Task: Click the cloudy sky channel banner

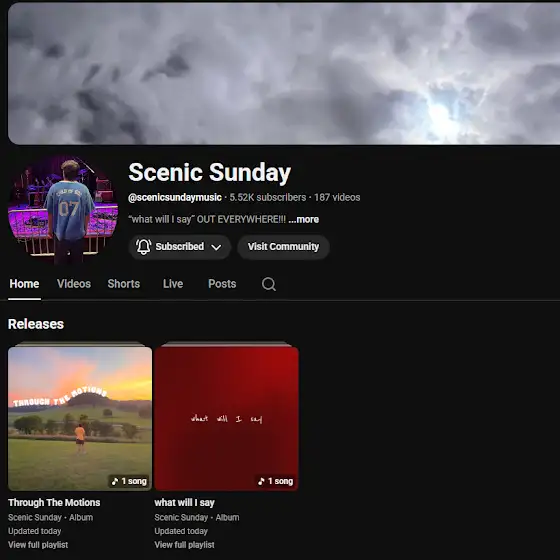Action: click(x=284, y=74)
